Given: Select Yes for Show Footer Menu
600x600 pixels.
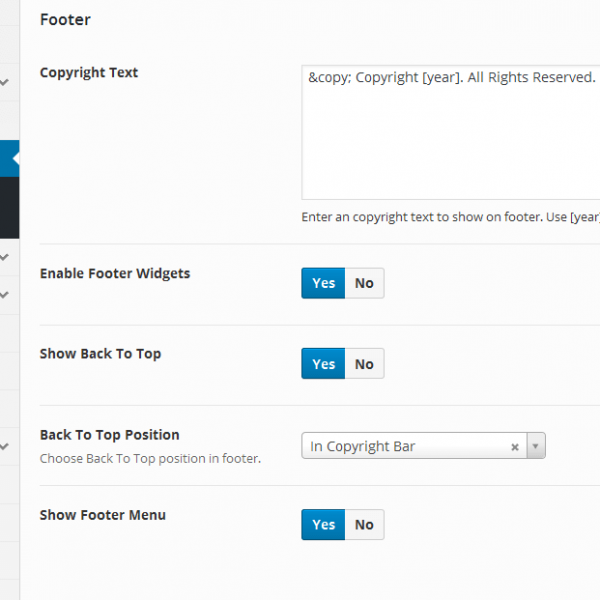Looking at the screenshot, I should pos(323,525).
